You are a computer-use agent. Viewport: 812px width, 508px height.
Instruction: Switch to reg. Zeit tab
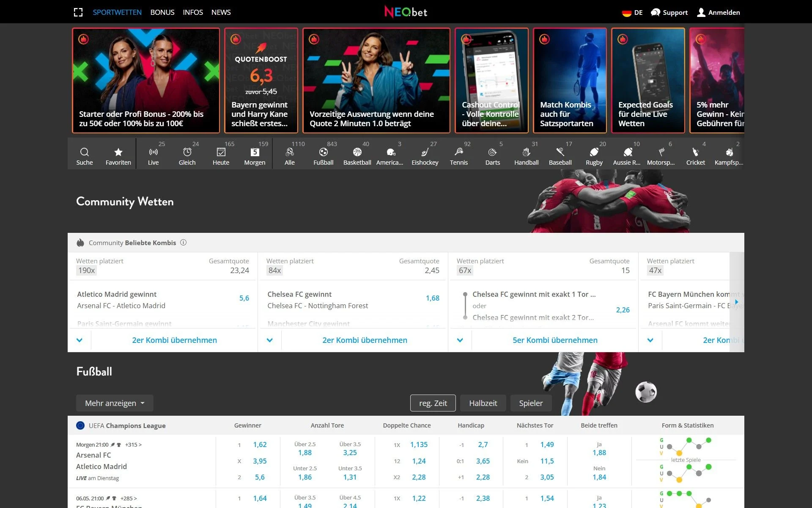tap(433, 403)
